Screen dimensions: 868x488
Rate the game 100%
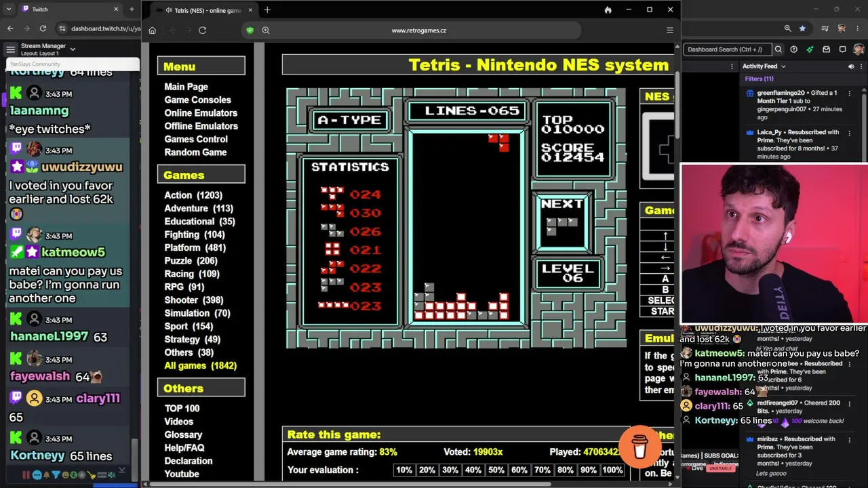(612, 470)
